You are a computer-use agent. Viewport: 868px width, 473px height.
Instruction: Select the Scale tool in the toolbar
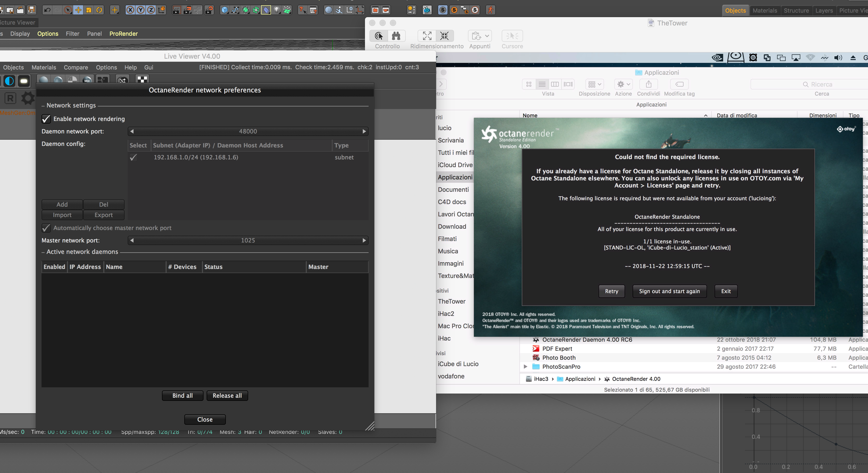point(89,10)
